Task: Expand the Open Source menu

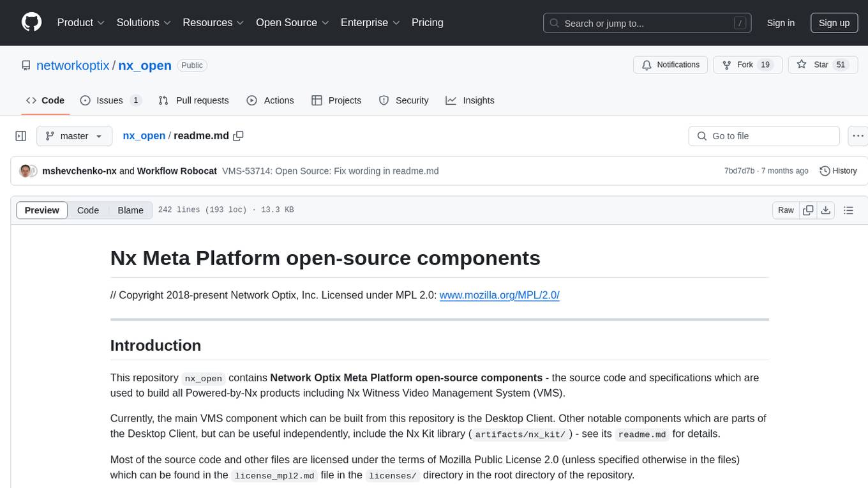Action: [292, 22]
